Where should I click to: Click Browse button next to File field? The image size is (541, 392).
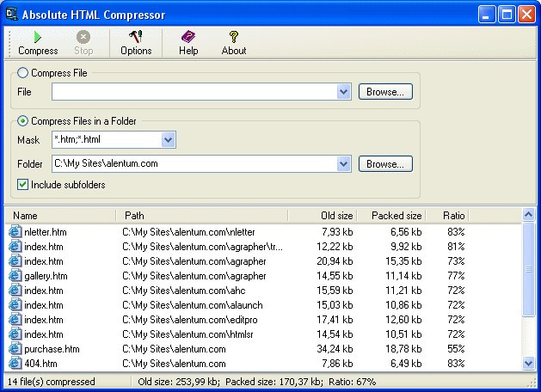click(385, 92)
